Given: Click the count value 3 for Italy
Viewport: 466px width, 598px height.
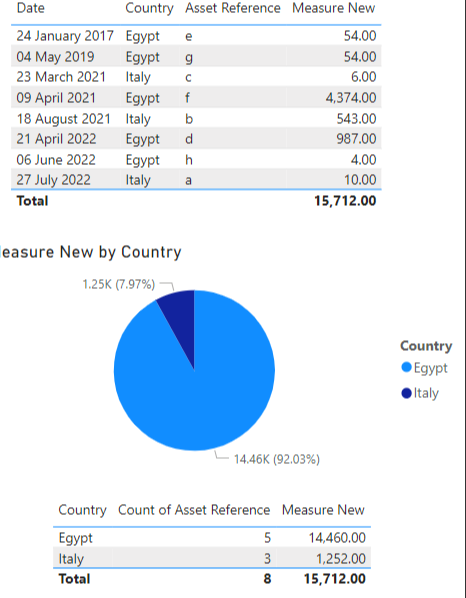Looking at the screenshot, I should pos(267,559).
